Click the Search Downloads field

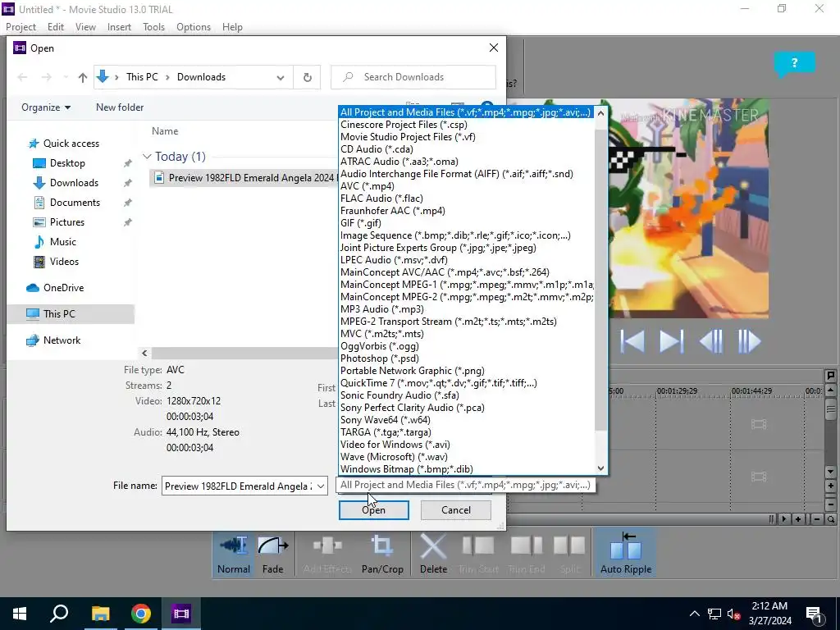point(413,77)
